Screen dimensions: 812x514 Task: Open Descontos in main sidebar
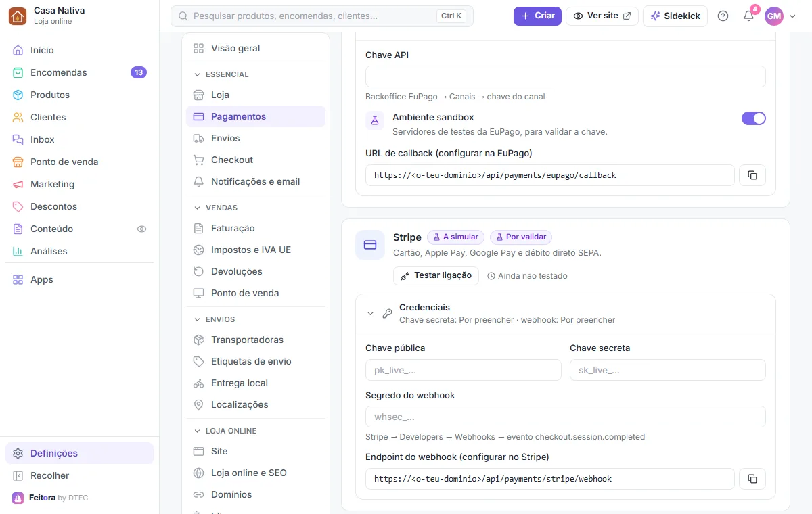click(x=79, y=206)
